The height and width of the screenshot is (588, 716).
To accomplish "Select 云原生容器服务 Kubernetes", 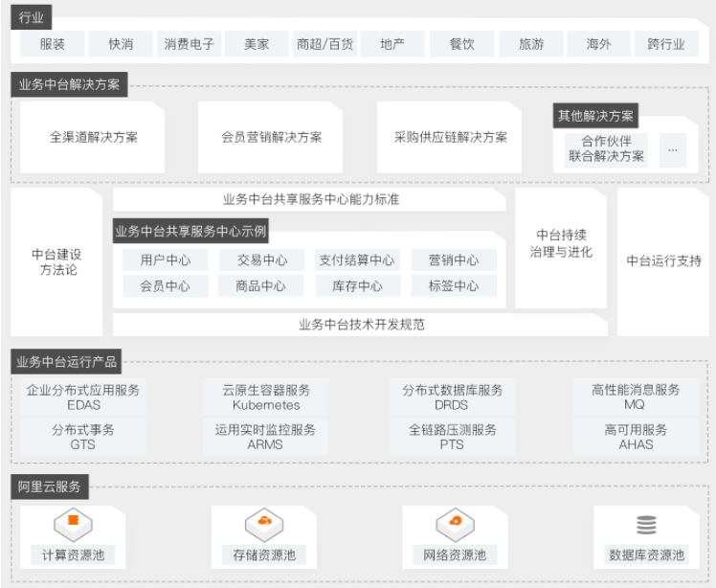I will click(266, 397).
